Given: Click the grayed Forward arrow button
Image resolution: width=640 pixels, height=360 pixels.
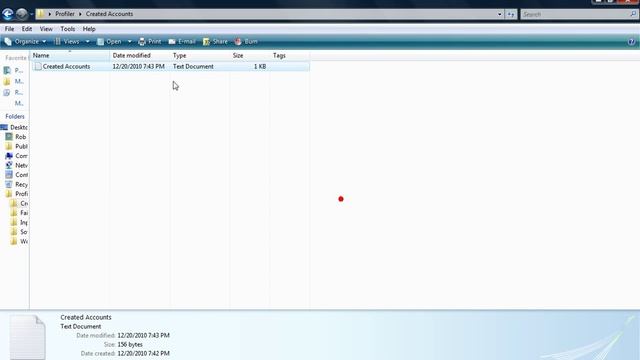Looking at the screenshot, I should (22, 14).
